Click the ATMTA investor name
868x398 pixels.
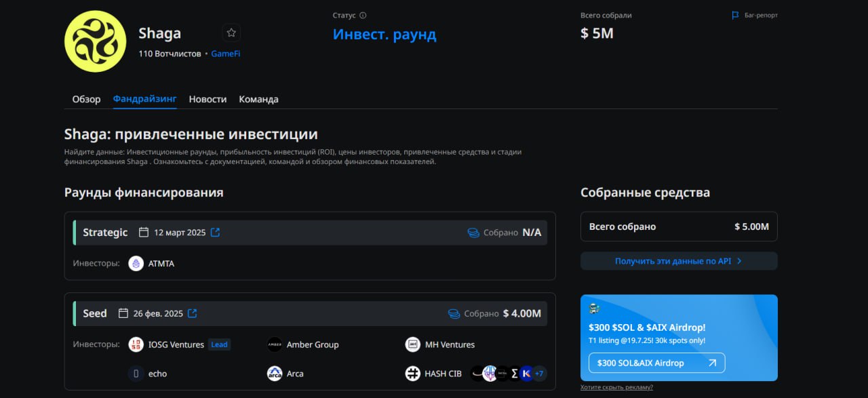pos(161,264)
